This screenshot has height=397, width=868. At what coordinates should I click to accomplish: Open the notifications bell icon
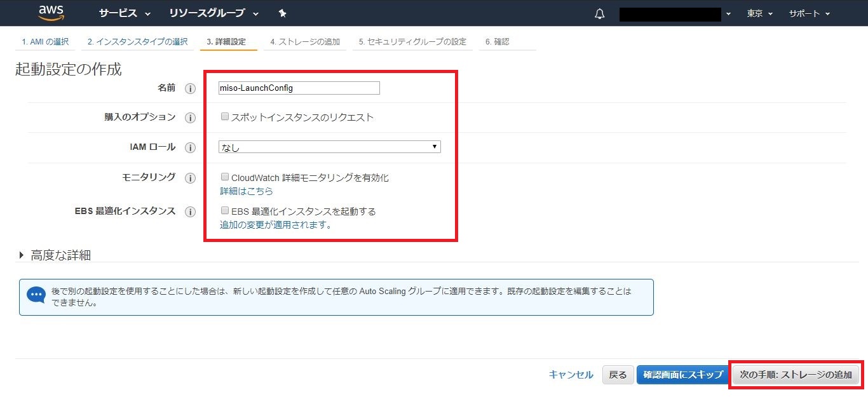599,14
